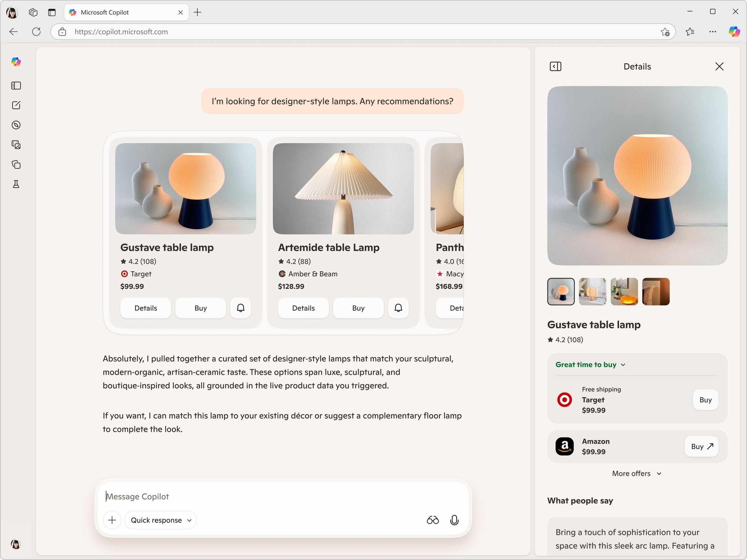Click the Copilot Vision glasses icon

[433, 520]
